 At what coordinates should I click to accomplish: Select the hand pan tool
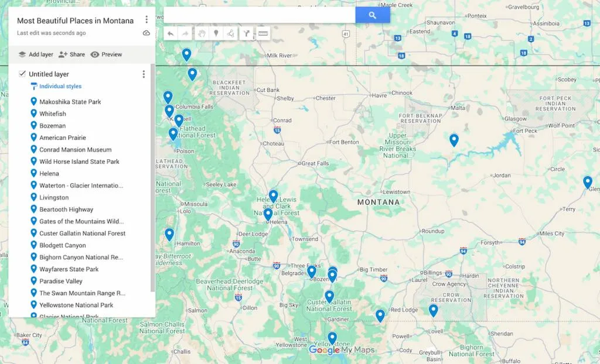[202, 33]
